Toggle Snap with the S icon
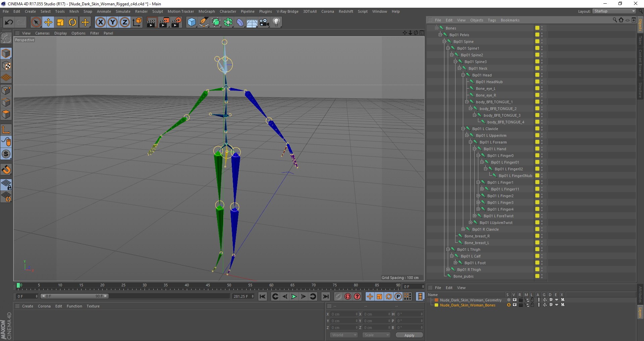 (6, 154)
